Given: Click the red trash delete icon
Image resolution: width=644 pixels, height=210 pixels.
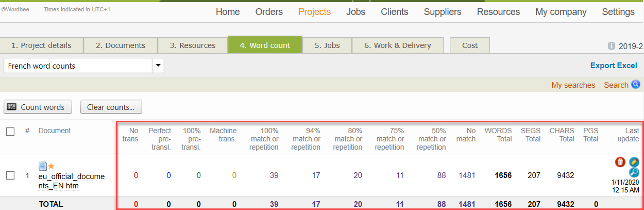Looking at the screenshot, I should click(620, 162).
